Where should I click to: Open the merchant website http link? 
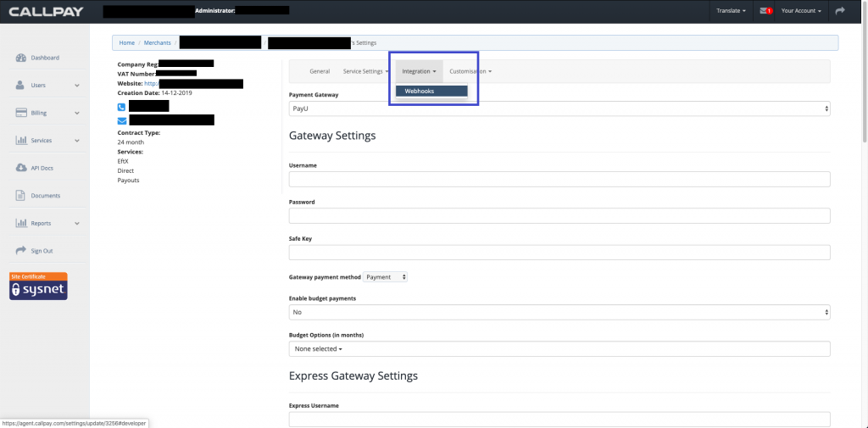pyautogui.click(x=152, y=84)
